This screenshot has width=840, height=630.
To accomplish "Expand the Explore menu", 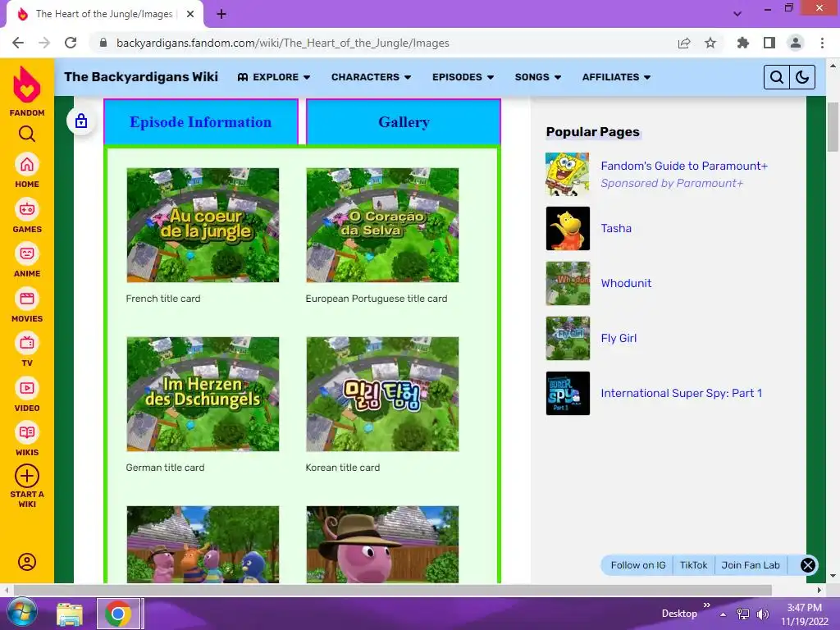I will (x=274, y=77).
